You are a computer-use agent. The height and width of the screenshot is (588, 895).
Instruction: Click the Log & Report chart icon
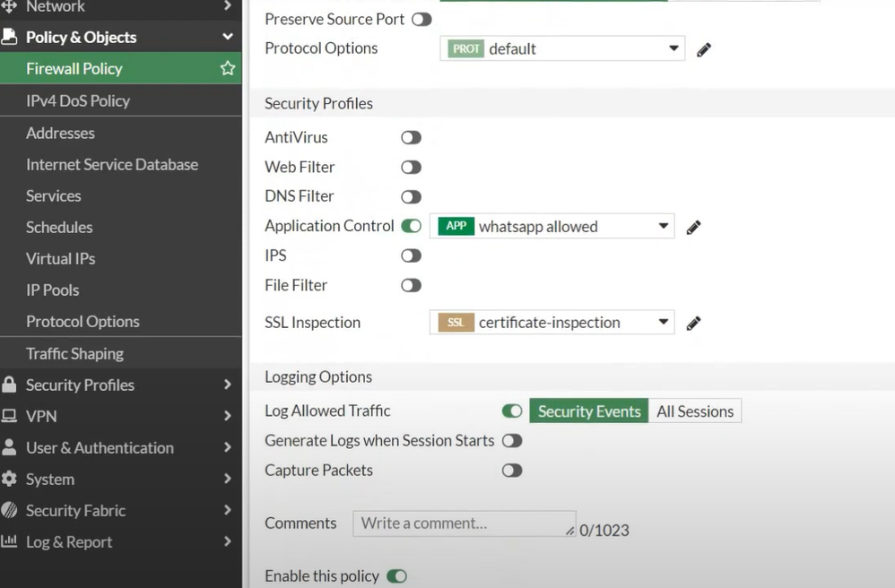pos(9,541)
